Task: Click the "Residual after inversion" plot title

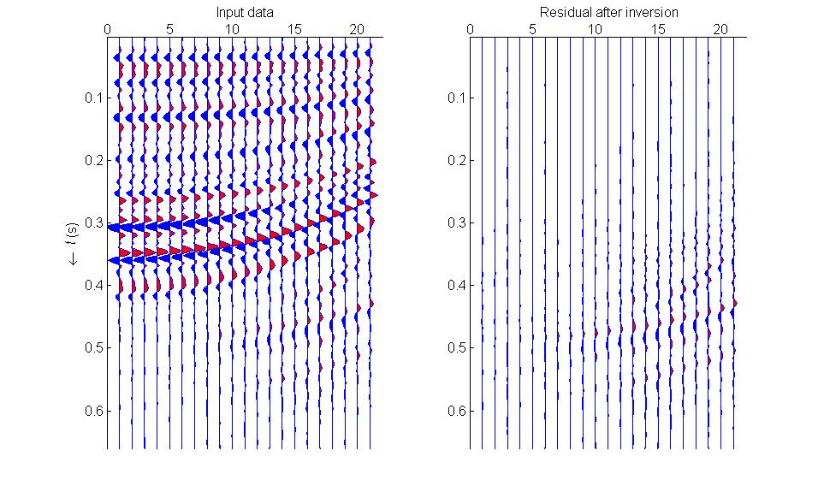Action: point(608,12)
